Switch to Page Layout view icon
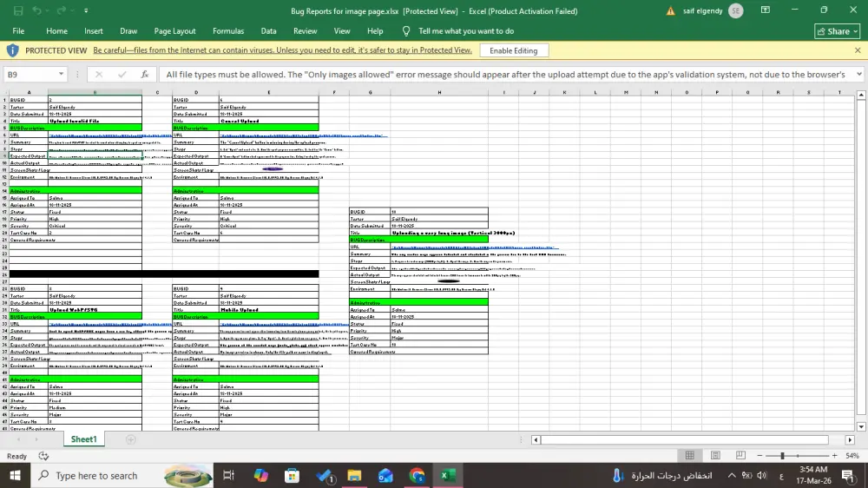The width and height of the screenshot is (868, 488). [x=715, y=455]
